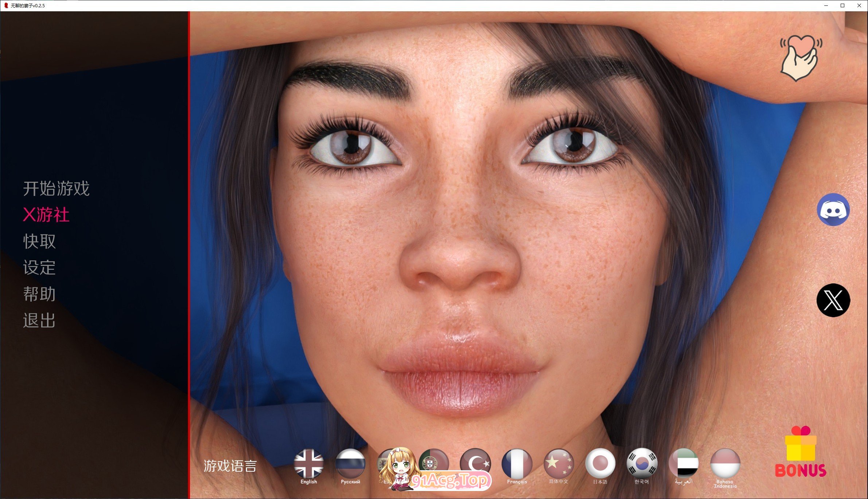Select 简体中文 Chinese flag
868x499 pixels.
point(558,464)
